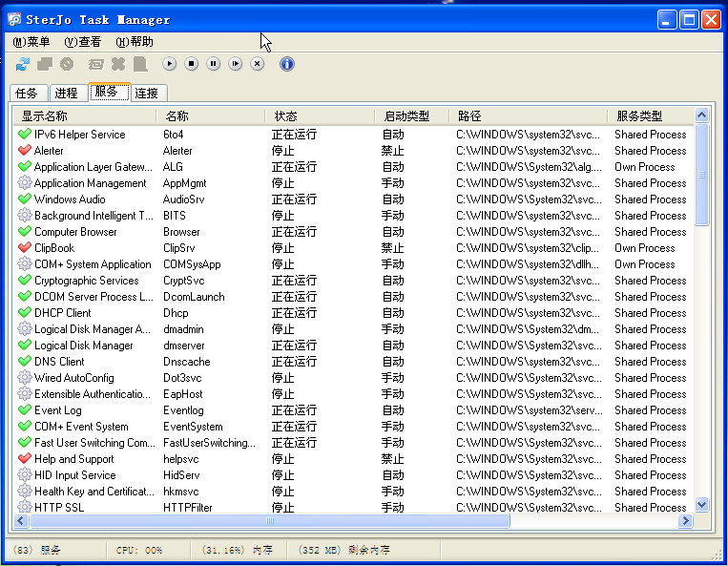Switch to the 进程 tab
Screen dimensions: 728x566
[x=68, y=93]
